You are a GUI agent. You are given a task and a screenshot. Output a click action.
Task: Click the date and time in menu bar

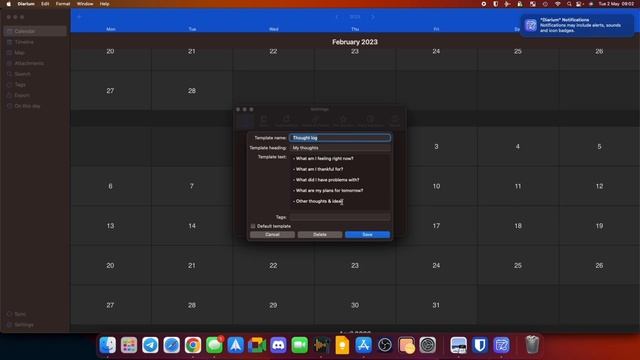tap(616, 4)
